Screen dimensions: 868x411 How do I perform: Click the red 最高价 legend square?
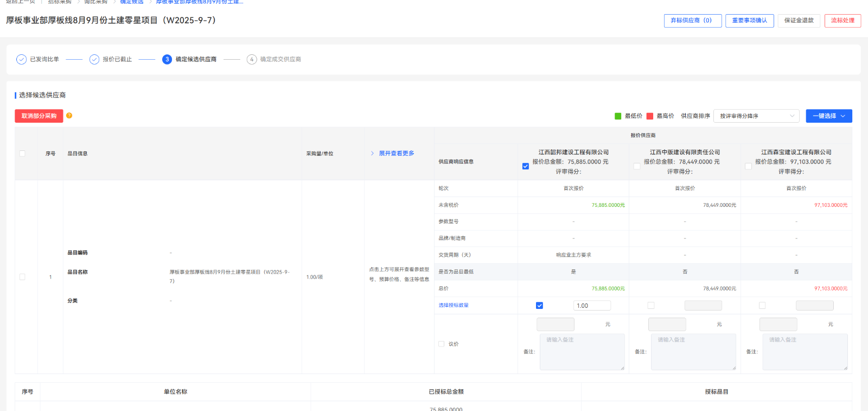[x=650, y=116]
